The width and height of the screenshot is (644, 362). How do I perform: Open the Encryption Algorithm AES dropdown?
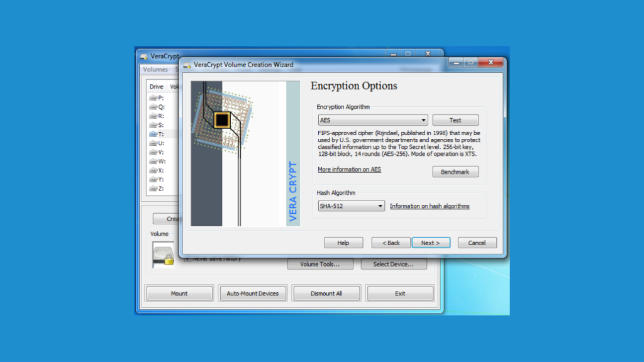pyautogui.click(x=372, y=120)
